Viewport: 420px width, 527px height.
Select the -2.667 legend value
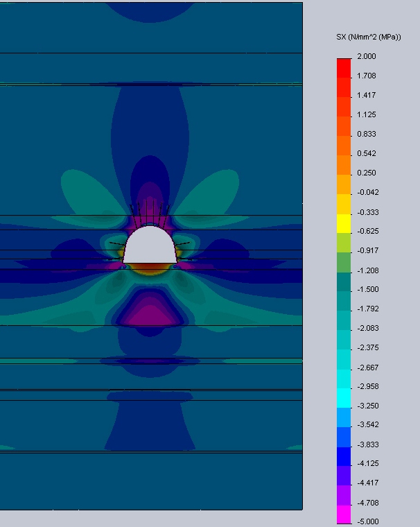pos(368,368)
